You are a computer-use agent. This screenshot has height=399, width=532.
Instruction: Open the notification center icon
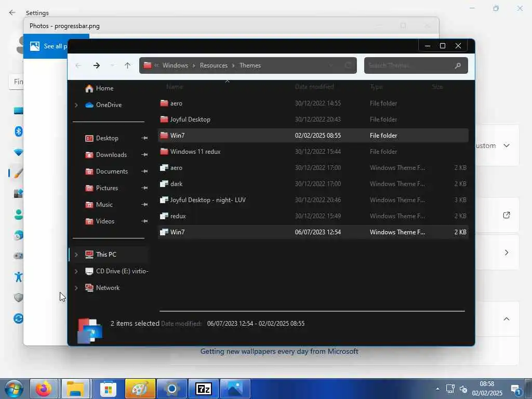[516, 390]
